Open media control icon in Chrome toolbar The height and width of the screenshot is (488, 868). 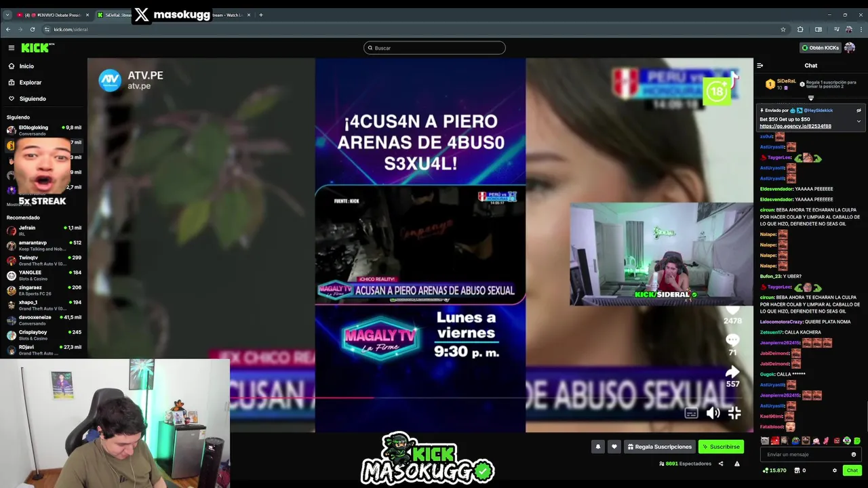click(836, 29)
